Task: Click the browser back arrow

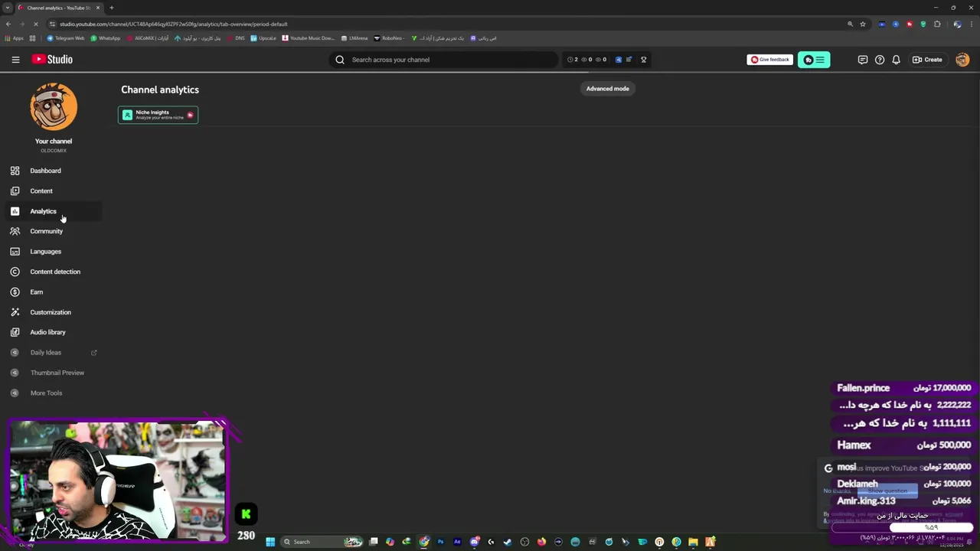Action: [8, 24]
